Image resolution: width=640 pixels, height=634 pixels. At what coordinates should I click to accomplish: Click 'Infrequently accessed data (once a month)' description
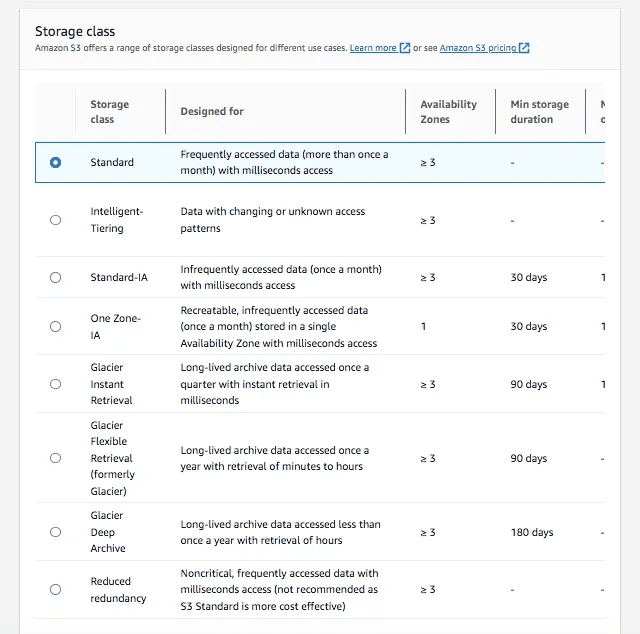[x=281, y=277]
